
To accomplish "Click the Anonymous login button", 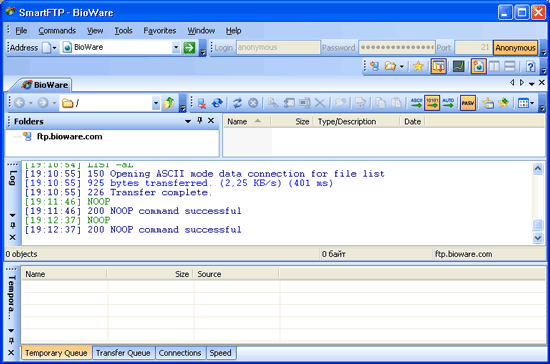I will (515, 48).
